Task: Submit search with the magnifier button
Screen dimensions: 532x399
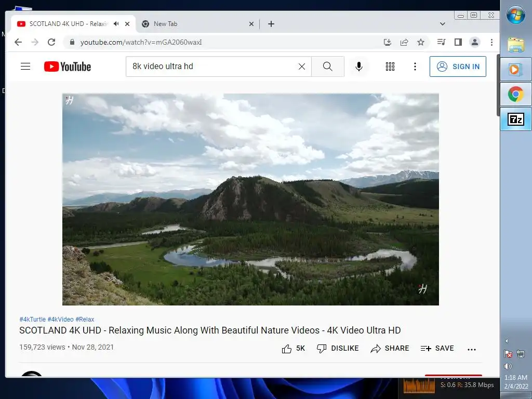Action: 328,66
